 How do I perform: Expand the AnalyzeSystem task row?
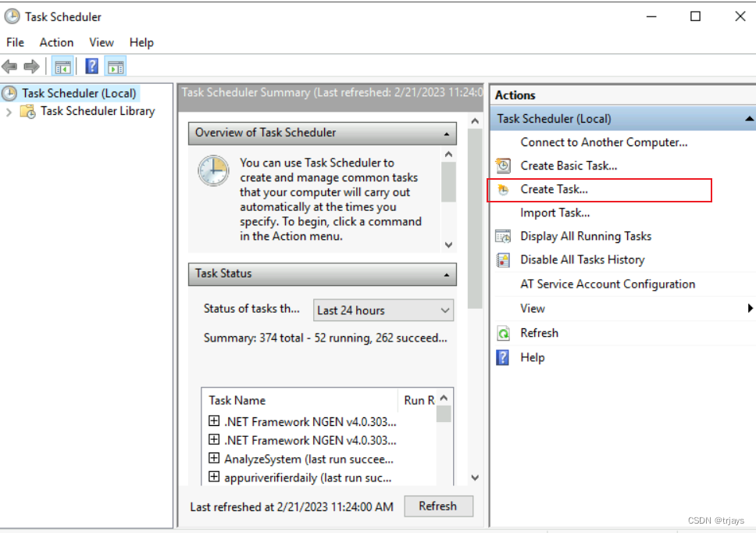pos(214,458)
